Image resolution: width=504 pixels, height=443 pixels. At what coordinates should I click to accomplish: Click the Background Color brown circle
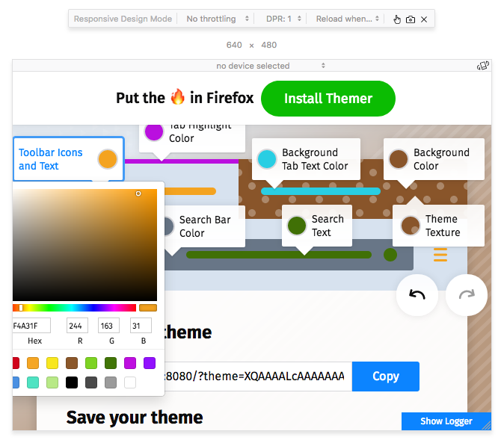pyautogui.click(x=399, y=159)
